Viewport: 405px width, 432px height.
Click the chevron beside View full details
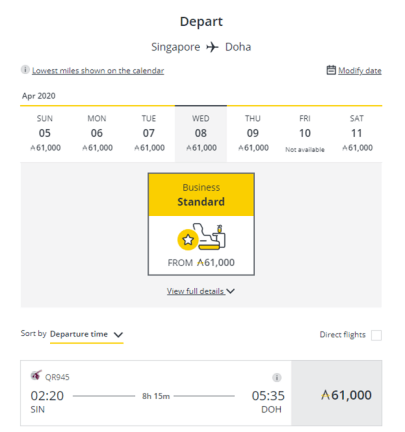(231, 291)
